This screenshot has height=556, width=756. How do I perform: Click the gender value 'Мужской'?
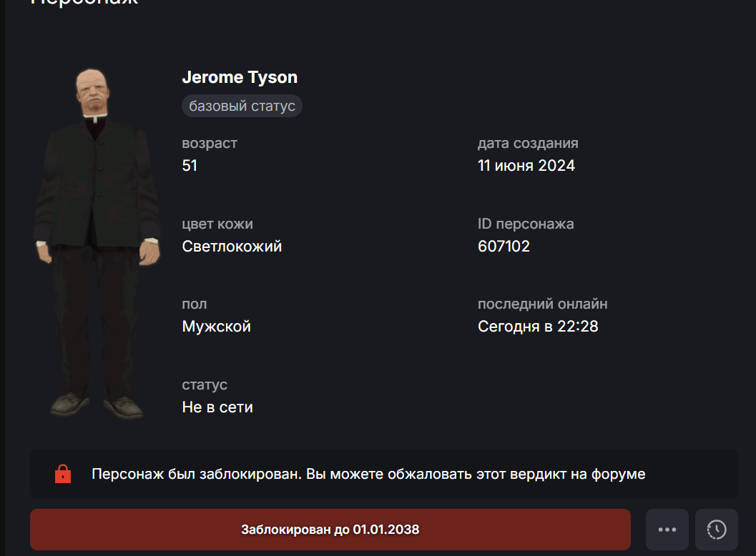217,327
